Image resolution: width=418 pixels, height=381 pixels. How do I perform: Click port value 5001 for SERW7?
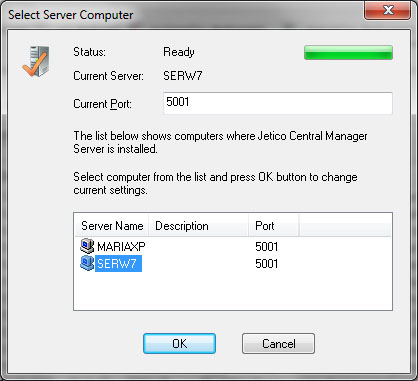pyautogui.click(x=266, y=264)
